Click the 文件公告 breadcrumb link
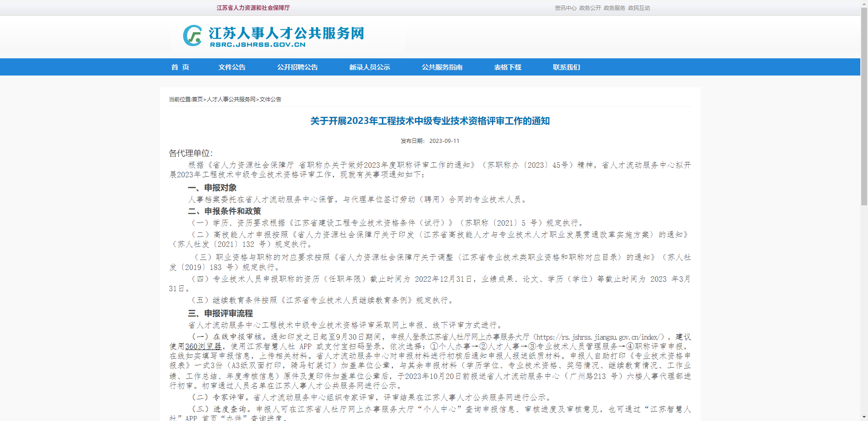Screen dimensions: 868x421 click(x=270, y=99)
